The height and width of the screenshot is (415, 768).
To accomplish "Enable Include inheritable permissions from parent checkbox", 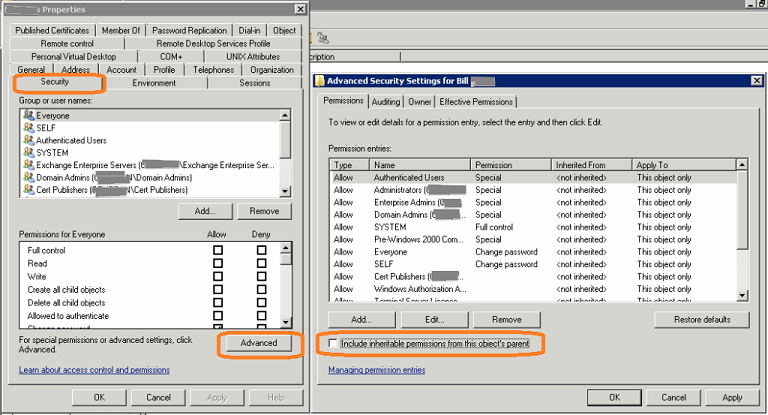I will tap(333, 343).
